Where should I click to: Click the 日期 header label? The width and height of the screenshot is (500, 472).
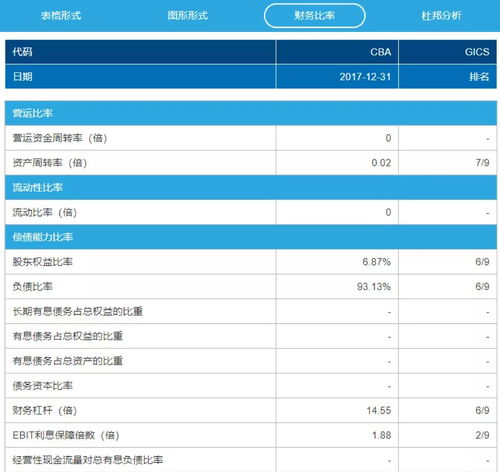tap(22, 77)
